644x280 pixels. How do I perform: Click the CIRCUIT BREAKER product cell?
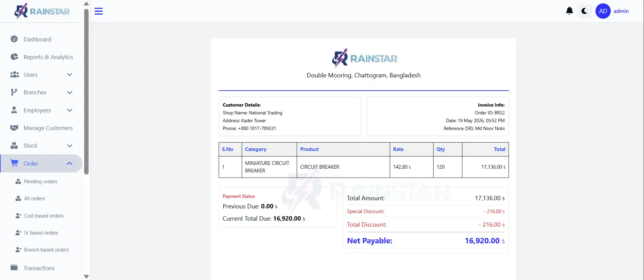click(x=343, y=167)
